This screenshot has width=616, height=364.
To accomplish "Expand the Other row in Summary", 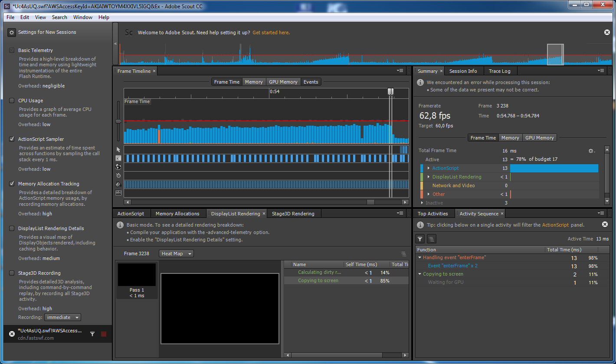I will (x=429, y=194).
